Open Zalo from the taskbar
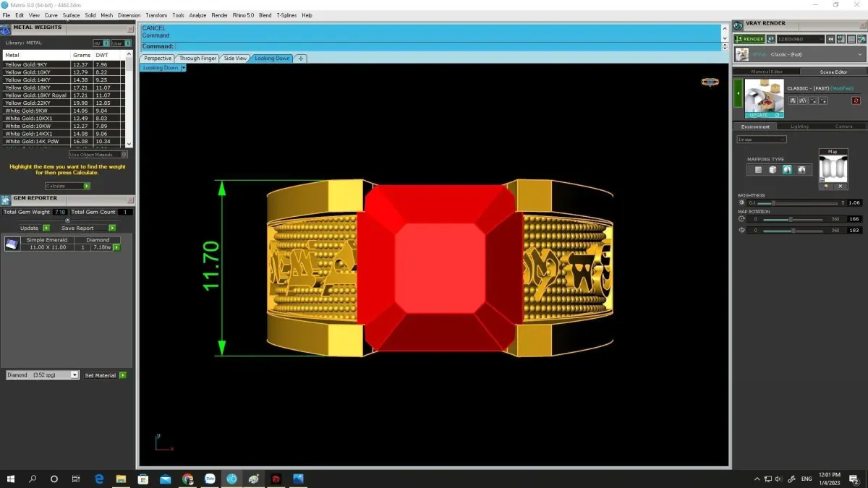This screenshot has height=488, width=868. pyautogui.click(x=210, y=479)
